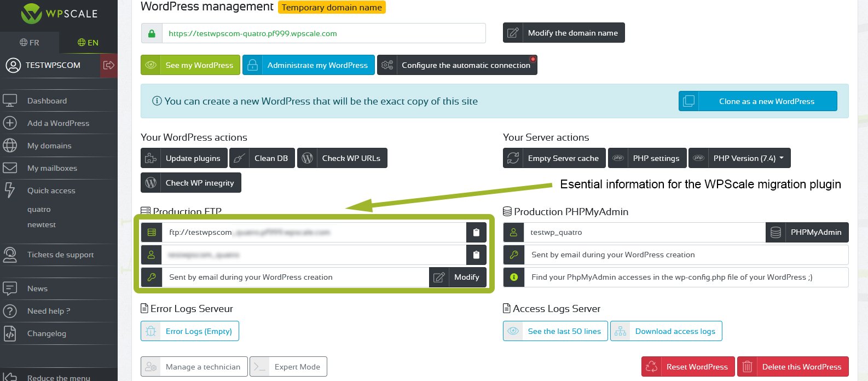This screenshot has height=381, width=868.
Task: Click the Check WP integrity WordPress icon
Action: (x=151, y=183)
